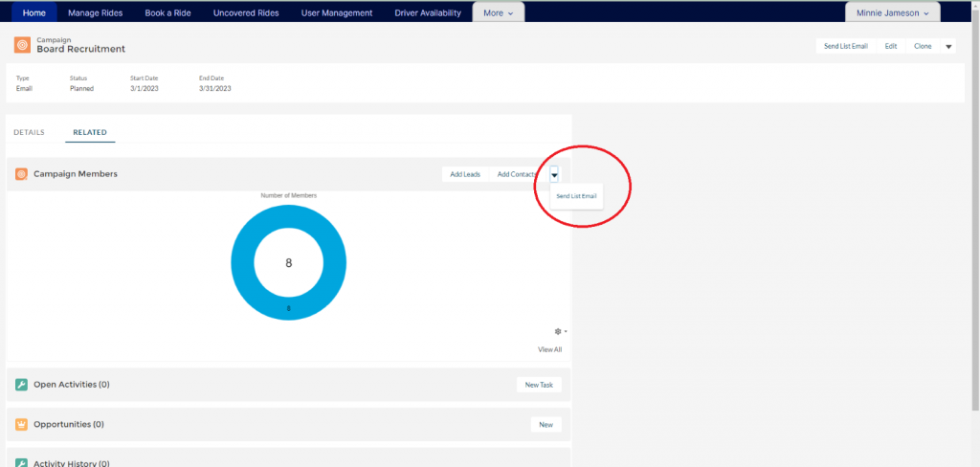The height and width of the screenshot is (467, 980).
Task: Open the gear settings icon under chart
Action: click(x=559, y=331)
